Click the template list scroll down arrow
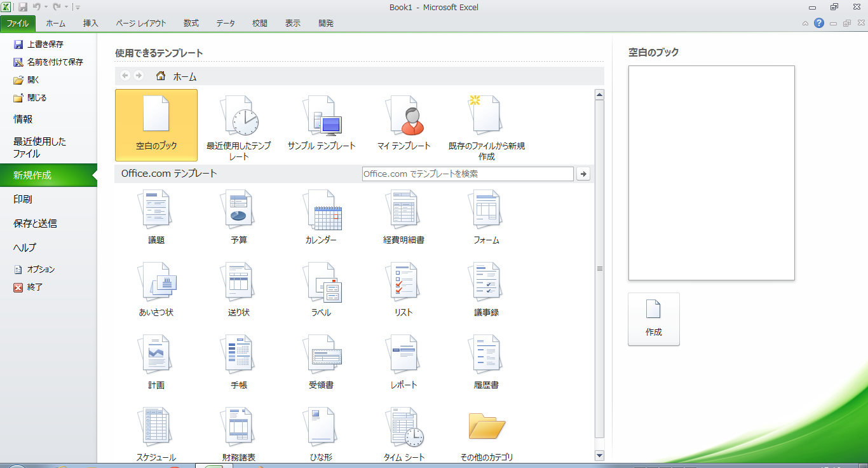Viewport: 868px width, 468px height. [599, 455]
